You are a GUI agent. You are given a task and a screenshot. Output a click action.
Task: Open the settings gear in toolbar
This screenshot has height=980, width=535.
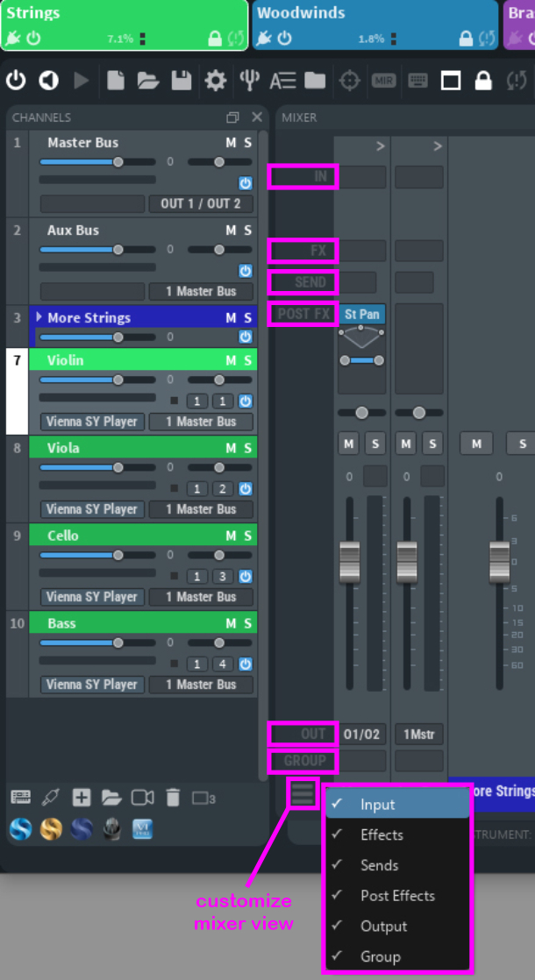click(x=215, y=82)
